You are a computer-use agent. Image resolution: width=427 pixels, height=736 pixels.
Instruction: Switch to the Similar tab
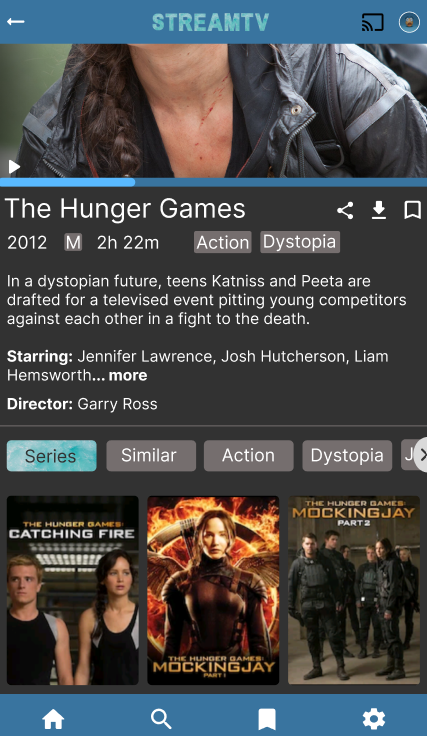pos(151,456)
